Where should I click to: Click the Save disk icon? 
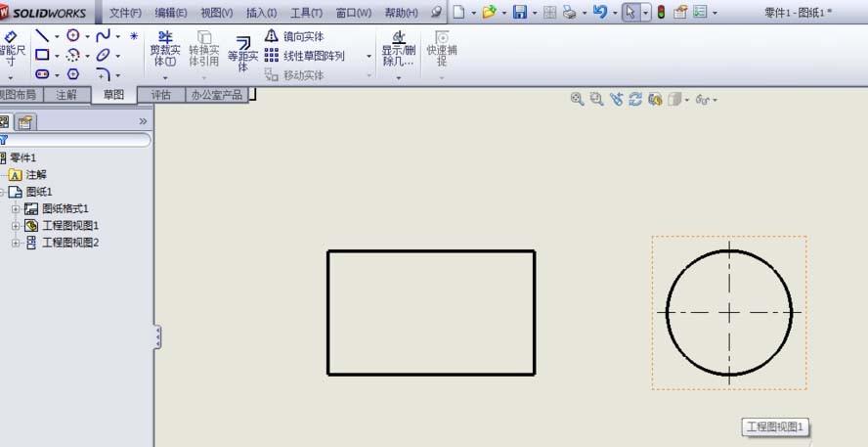click(520, 12)
